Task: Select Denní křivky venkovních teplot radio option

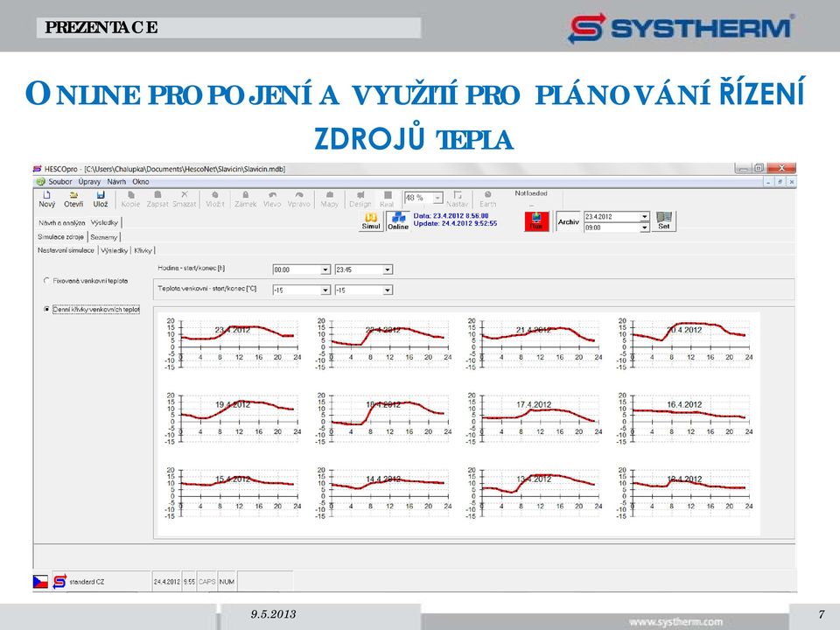Action: tap(46, 309)
